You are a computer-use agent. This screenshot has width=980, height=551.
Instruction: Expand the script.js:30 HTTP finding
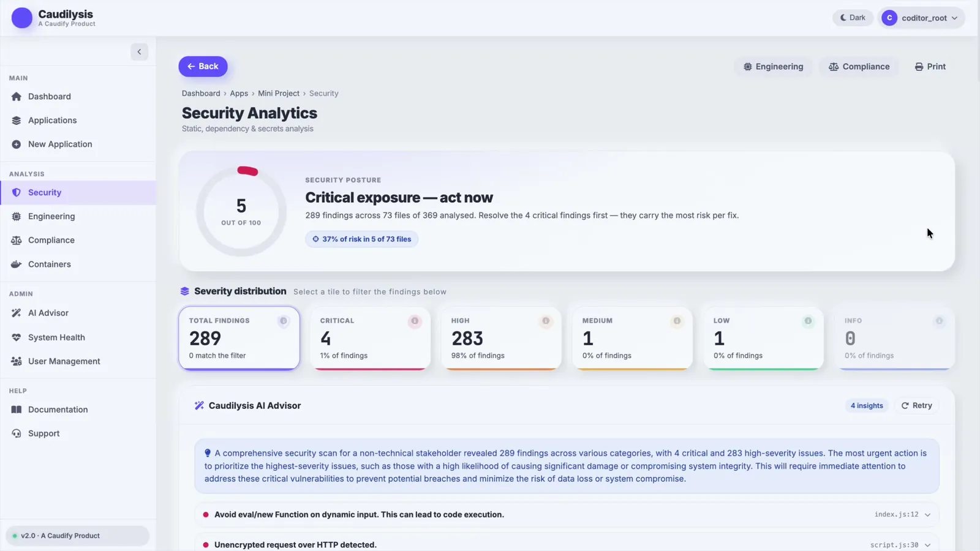coord(567,543)
